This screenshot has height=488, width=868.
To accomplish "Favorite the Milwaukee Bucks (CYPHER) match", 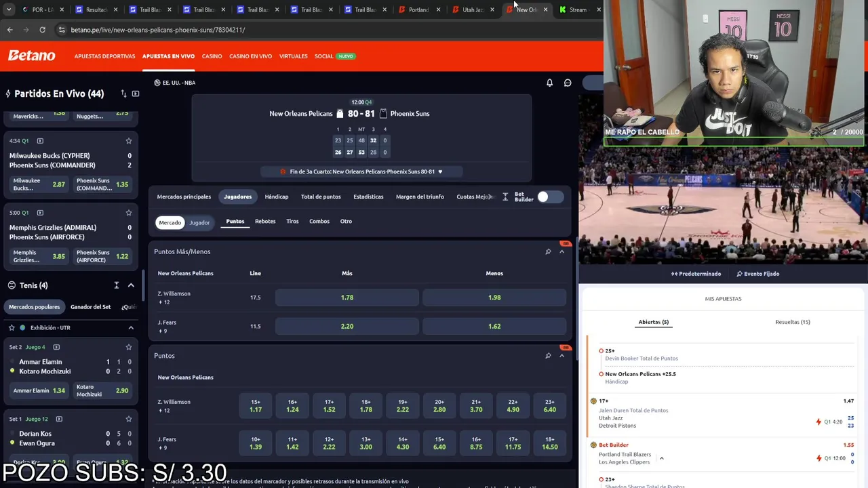I will coord(129,141).
